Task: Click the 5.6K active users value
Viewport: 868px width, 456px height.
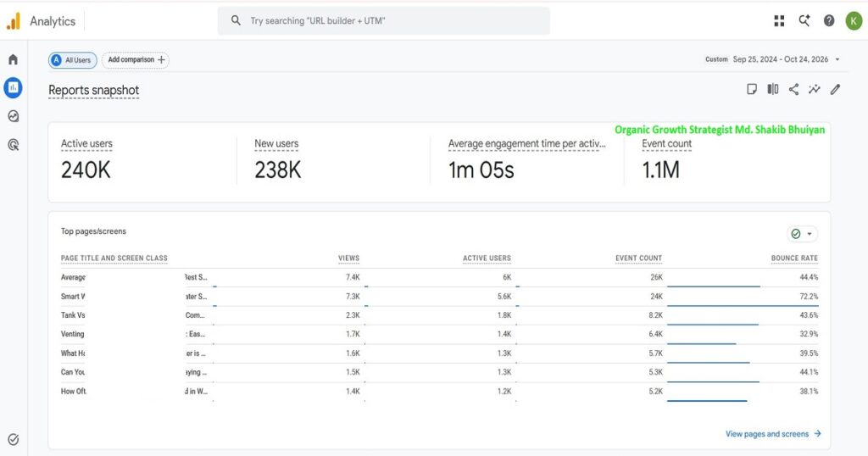Action: (504, 297)
